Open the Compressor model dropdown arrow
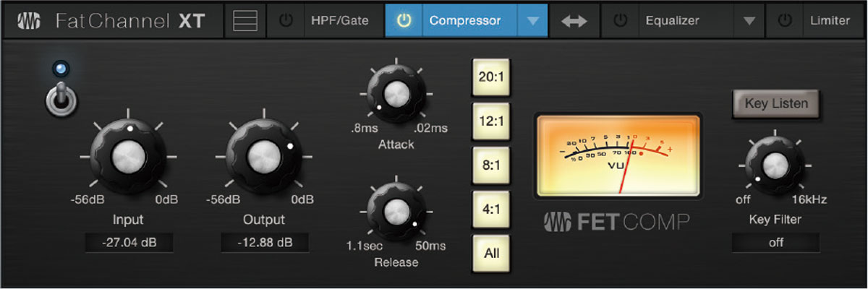The height and width of the screenshot is (289, 868). tap(533, 21)
